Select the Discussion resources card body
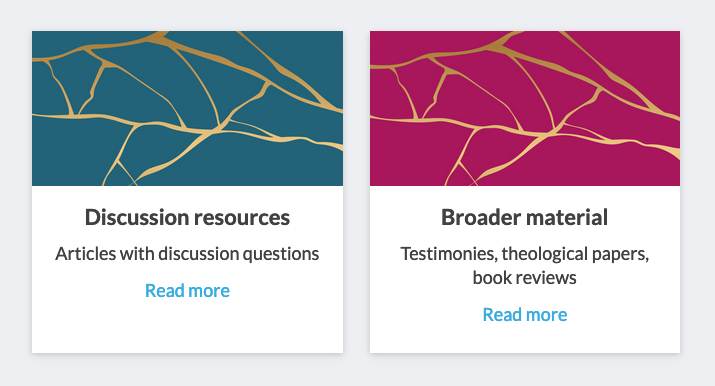 tap(187, 269)
